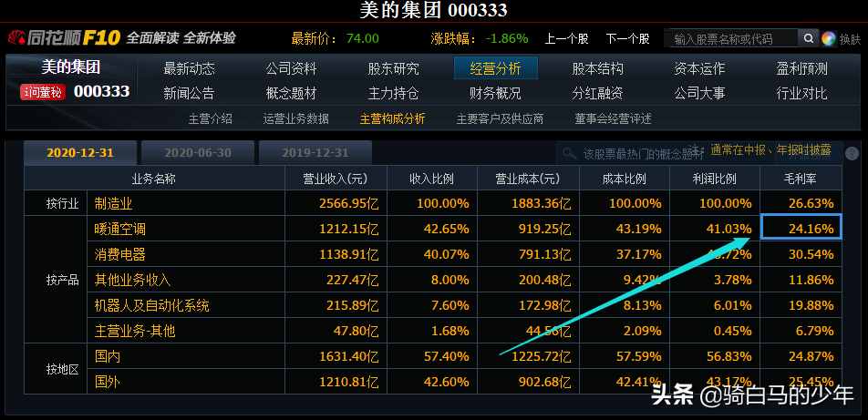
Task: Click the 按行业 category label
Action: pos(62,204)
